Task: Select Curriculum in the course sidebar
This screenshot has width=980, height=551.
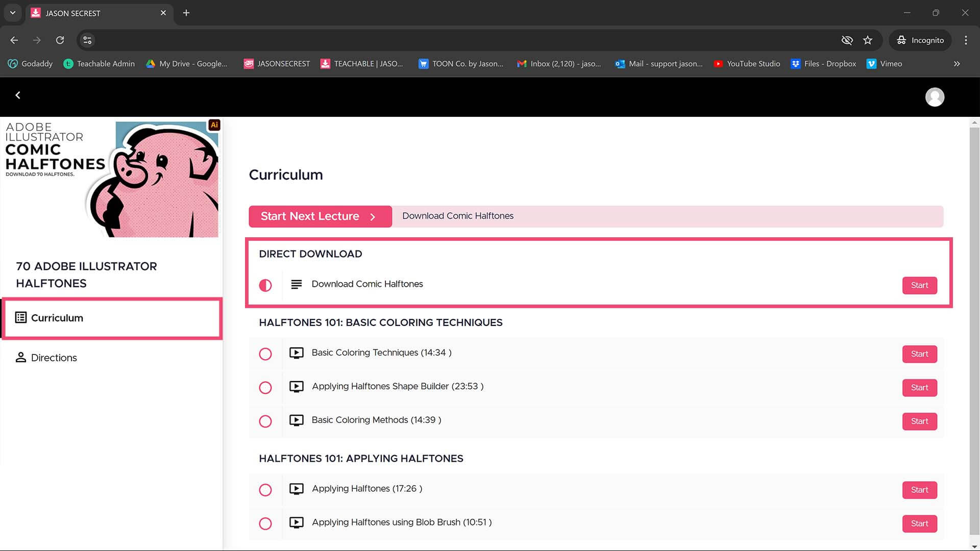Action: click(x=112, y=318)
